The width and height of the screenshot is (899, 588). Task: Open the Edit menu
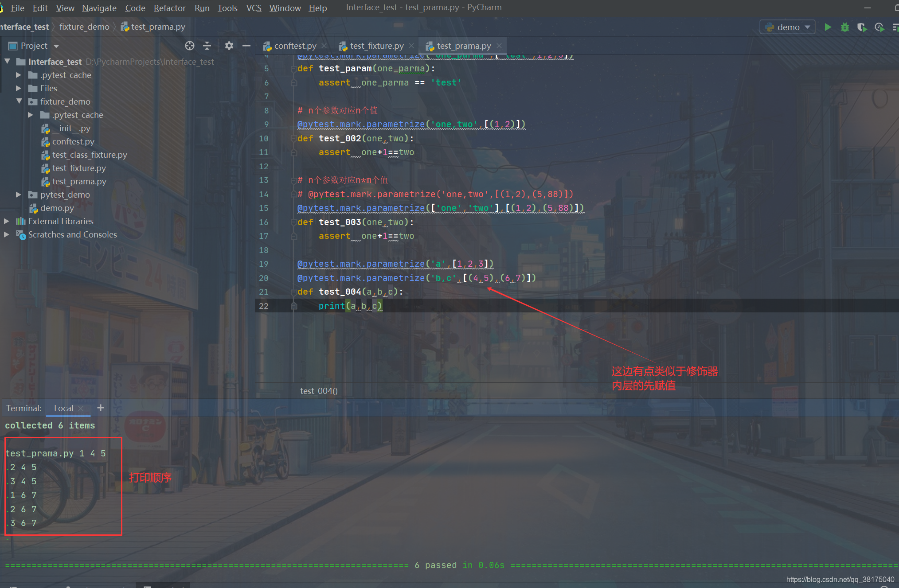pyautogui.click(x=40, y=8)
